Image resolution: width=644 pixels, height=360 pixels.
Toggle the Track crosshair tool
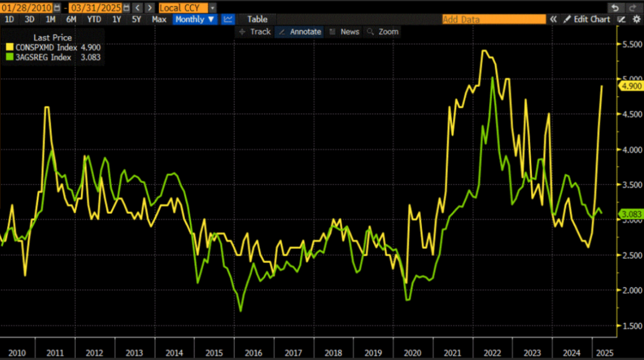click(255, 32)
